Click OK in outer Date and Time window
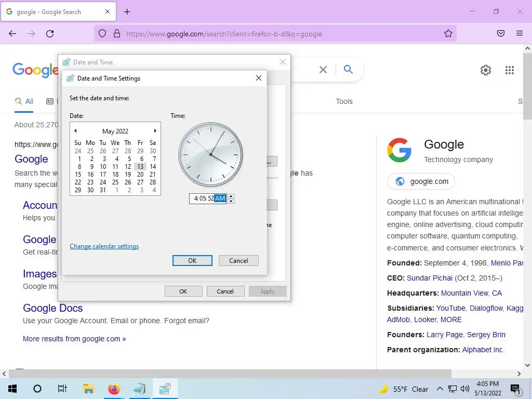 pyautogui.click(x=183, y=291)
